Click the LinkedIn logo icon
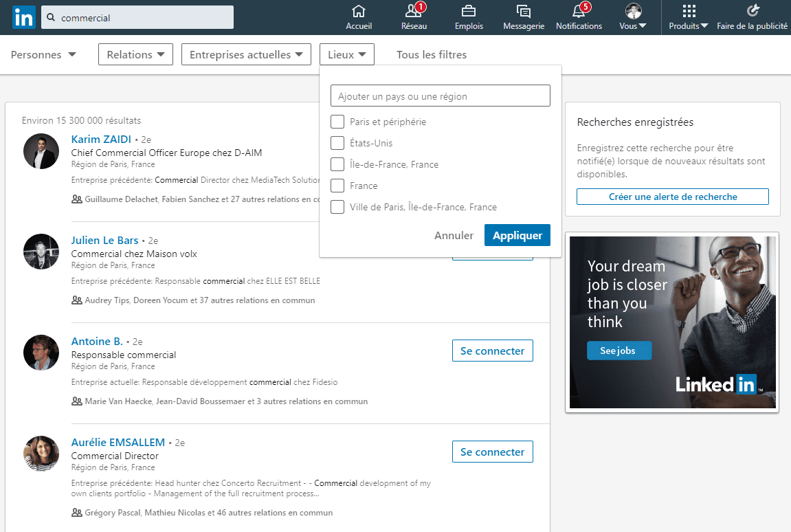The image size is (791, 532). [x=23, y=18]
